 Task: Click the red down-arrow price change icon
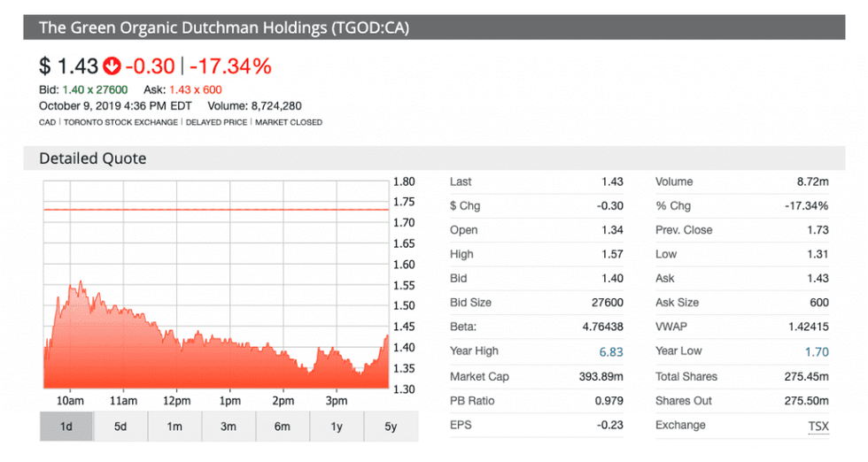coord(112,66)
